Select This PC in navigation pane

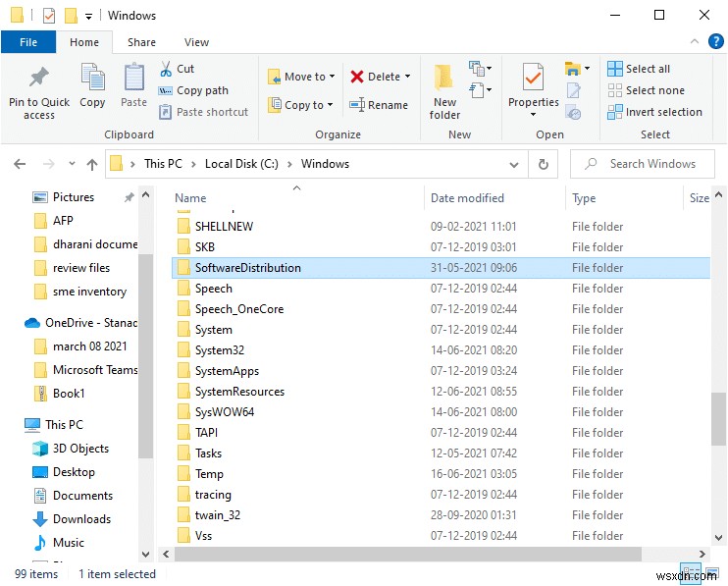point(54,425)
